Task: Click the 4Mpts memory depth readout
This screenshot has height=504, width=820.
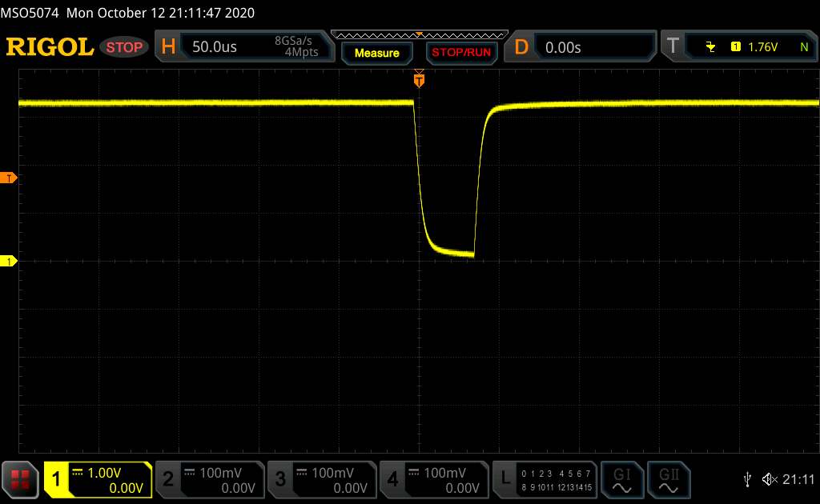Action: pyautogui.click(x=301, y=52)
